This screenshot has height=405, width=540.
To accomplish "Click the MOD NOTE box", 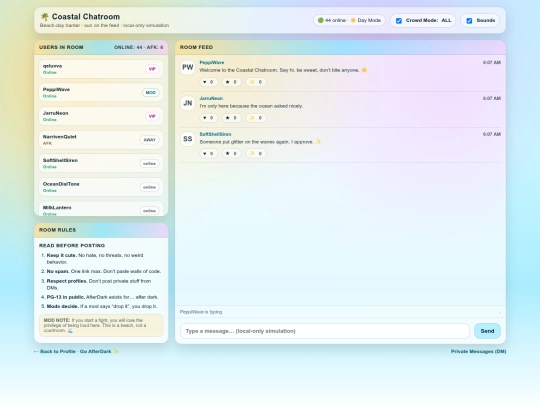I will point(101,325).
